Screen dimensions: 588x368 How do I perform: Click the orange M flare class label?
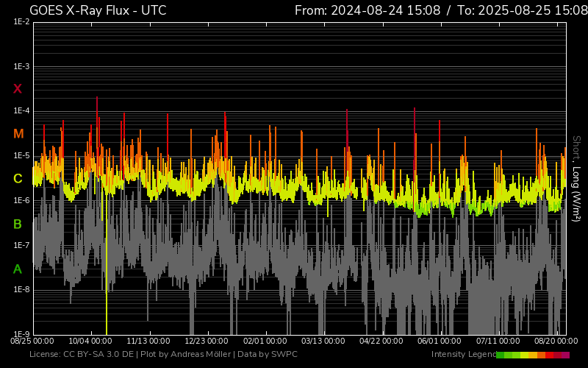(x=18, y=134)
